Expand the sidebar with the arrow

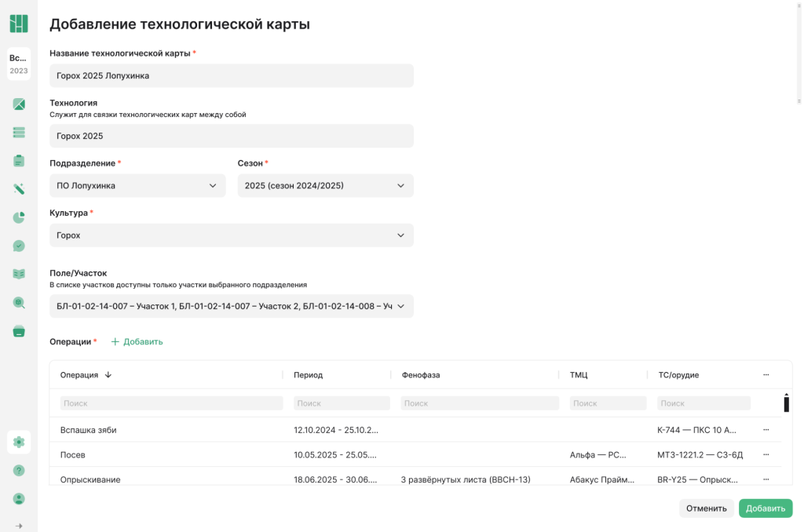19,526
